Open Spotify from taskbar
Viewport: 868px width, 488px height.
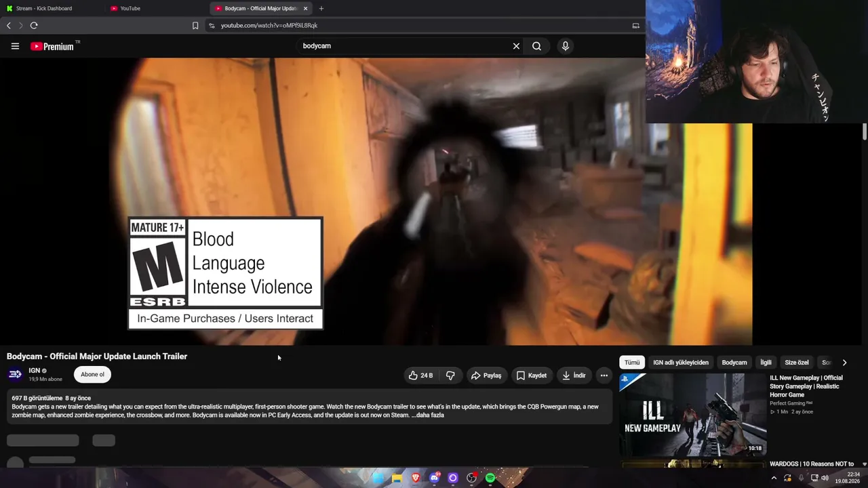click(490, 478)
